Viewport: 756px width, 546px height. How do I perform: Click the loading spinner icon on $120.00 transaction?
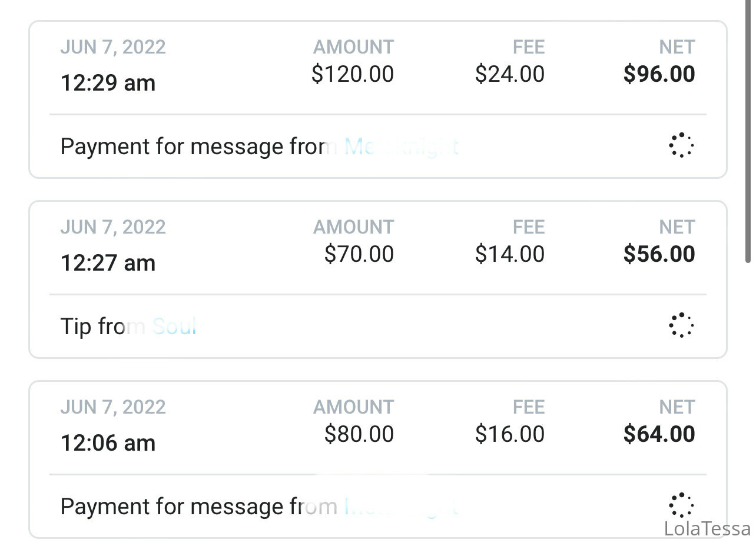tap(681, 145)
